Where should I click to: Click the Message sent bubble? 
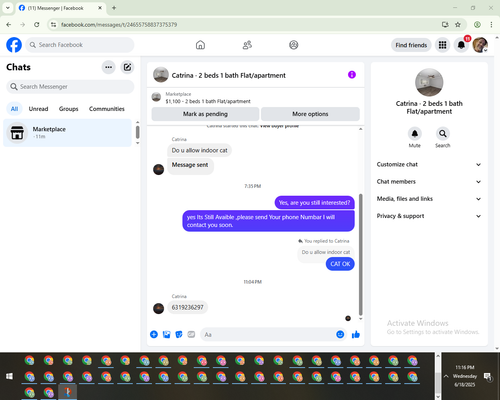coord(190,165)
